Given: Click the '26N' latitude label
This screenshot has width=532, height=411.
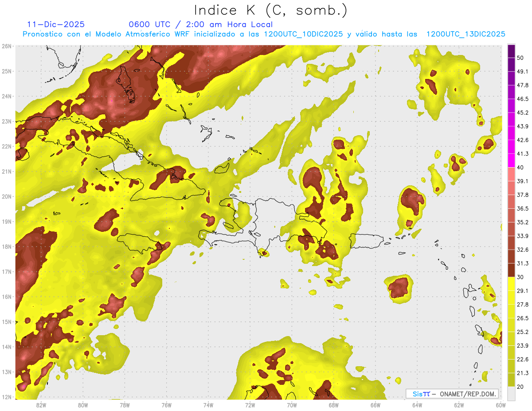Looking at the screenshot, I should click(x=7, y=46).
